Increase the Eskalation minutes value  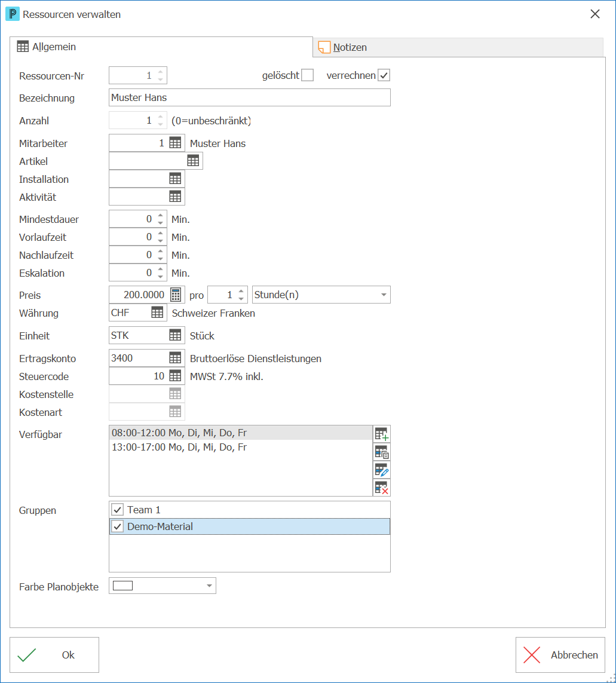pyautogui.click(x=160, y=269)
